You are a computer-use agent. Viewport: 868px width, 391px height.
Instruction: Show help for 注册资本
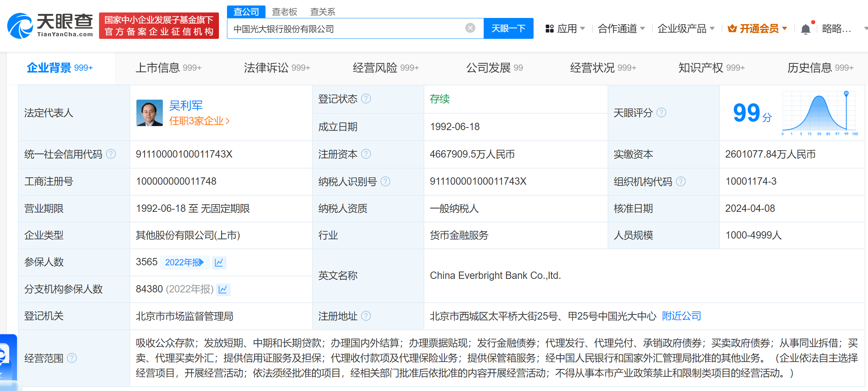[x=366, y=154]
